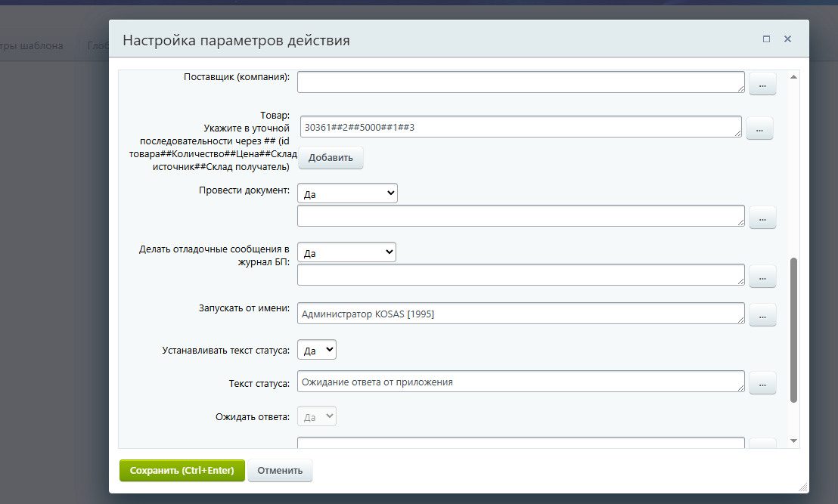838x504 pixels.
Task: Click the Отменить button
Action: (280, 470)
